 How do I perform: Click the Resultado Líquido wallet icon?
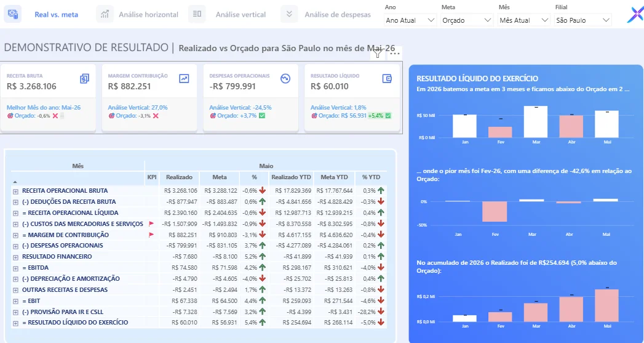[x=387, y=79]
